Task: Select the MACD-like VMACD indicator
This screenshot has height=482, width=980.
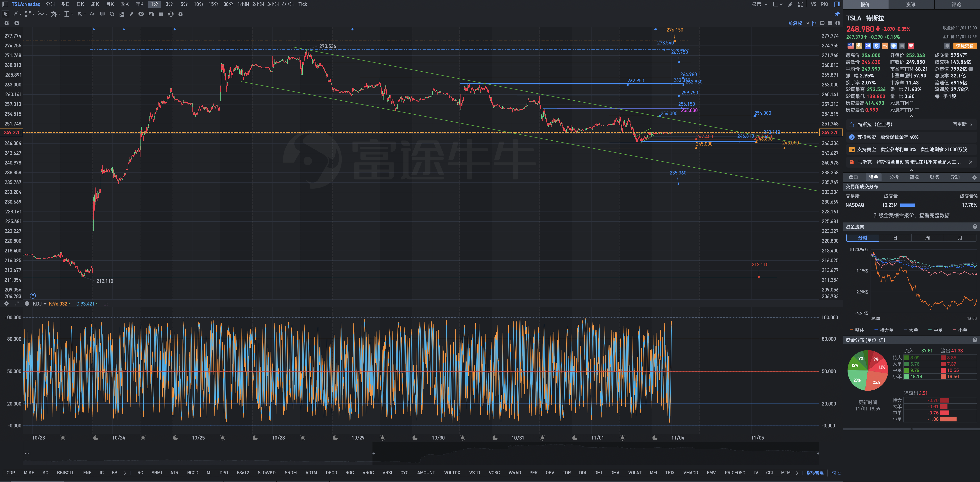Action: pos(690,473)
